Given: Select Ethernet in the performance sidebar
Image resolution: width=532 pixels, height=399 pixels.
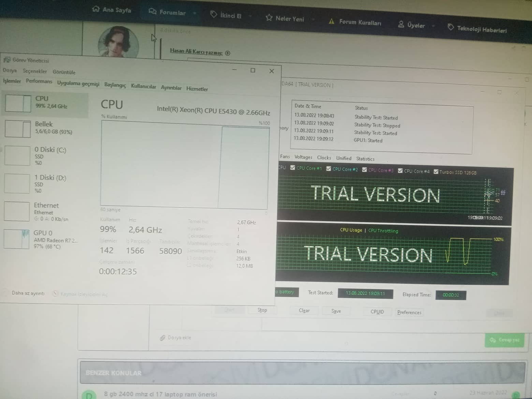Looking at the screenshot, I should pos(45,211).
